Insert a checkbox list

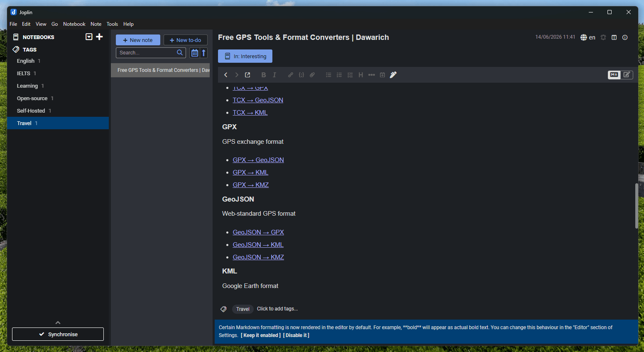pyautogui.click(x=350, y=75)
